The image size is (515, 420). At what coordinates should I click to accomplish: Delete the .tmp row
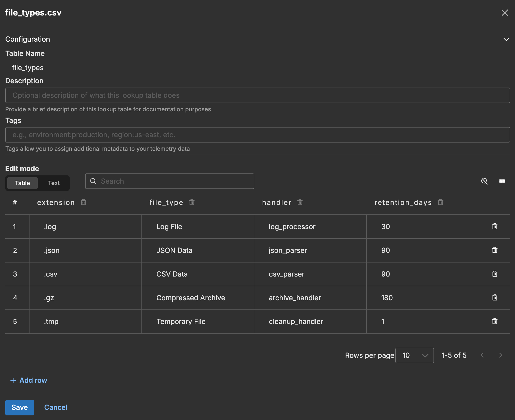494,321
